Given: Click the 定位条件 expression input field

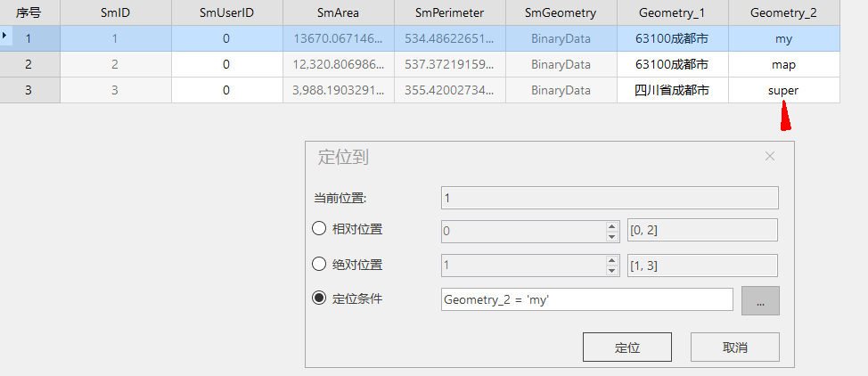Looking at the screenshot, I should point(586,299).
